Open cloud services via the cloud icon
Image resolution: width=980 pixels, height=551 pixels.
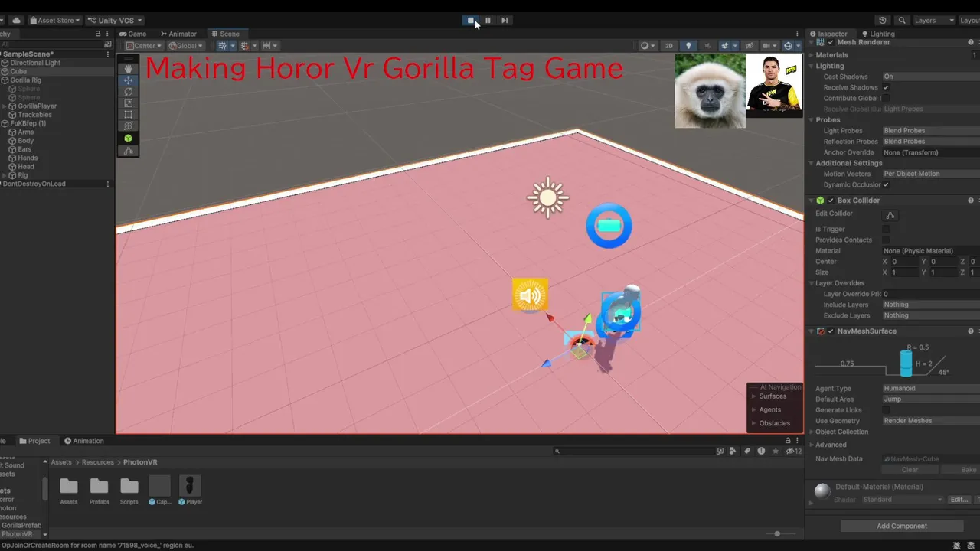click(x=16, y=21)
